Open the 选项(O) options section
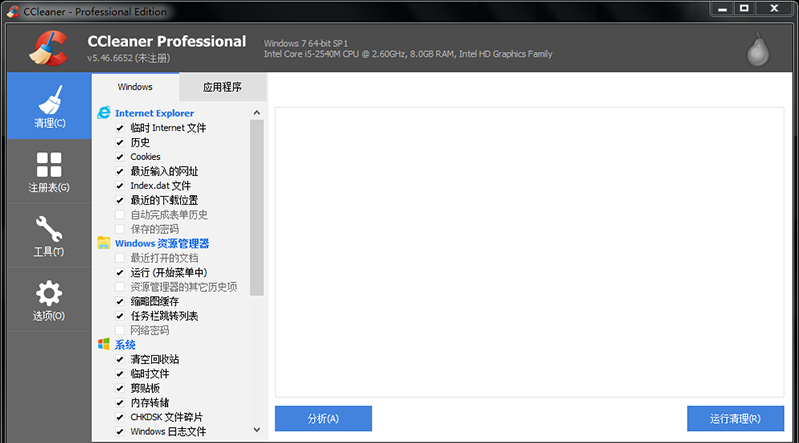 [x=49, y=300]
